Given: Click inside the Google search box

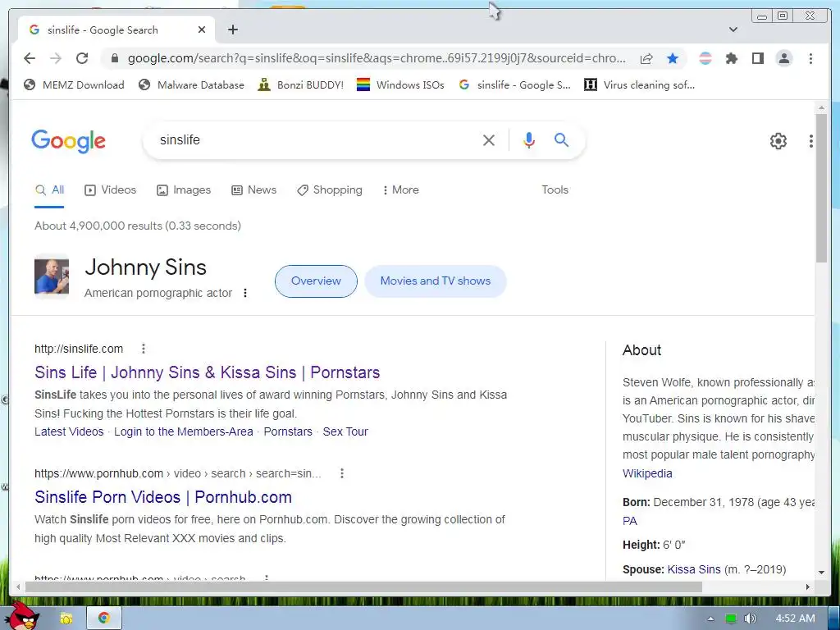Looking at the screenshot, I should pos(316,140).
